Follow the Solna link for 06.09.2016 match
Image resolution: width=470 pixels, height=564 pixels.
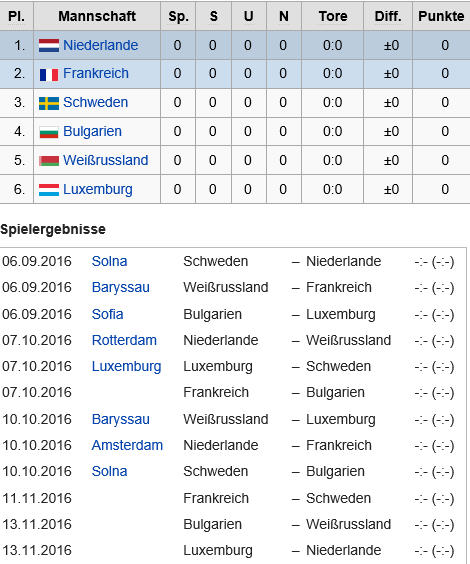pyautogui.click(x=109, y=261)
